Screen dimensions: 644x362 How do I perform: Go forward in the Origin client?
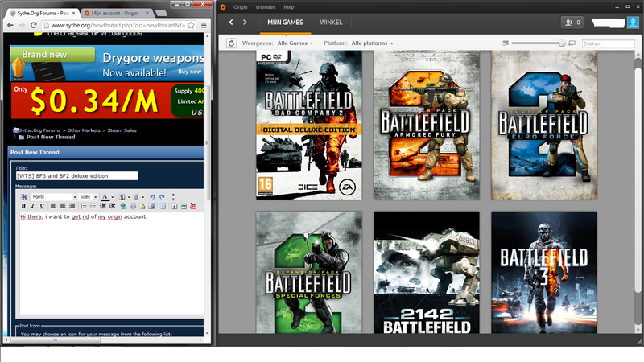coord(245,23)
